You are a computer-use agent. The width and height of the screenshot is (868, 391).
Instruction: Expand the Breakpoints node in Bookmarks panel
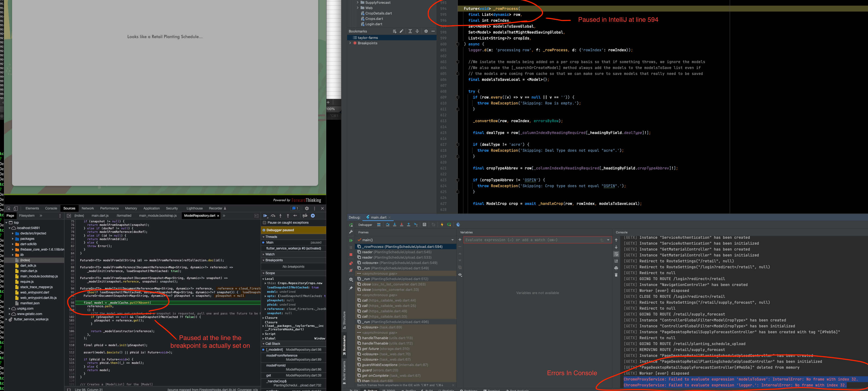click(351, 43)
